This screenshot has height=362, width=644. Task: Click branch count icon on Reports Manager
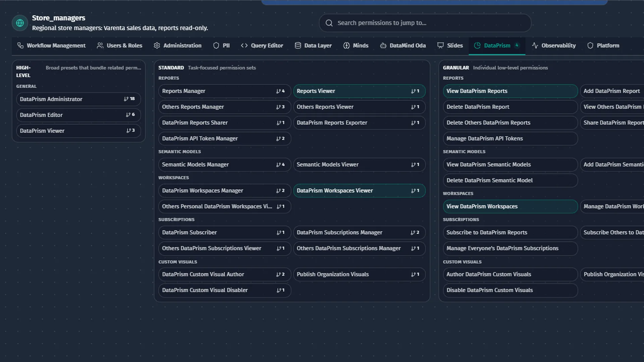tap(278, 91)
